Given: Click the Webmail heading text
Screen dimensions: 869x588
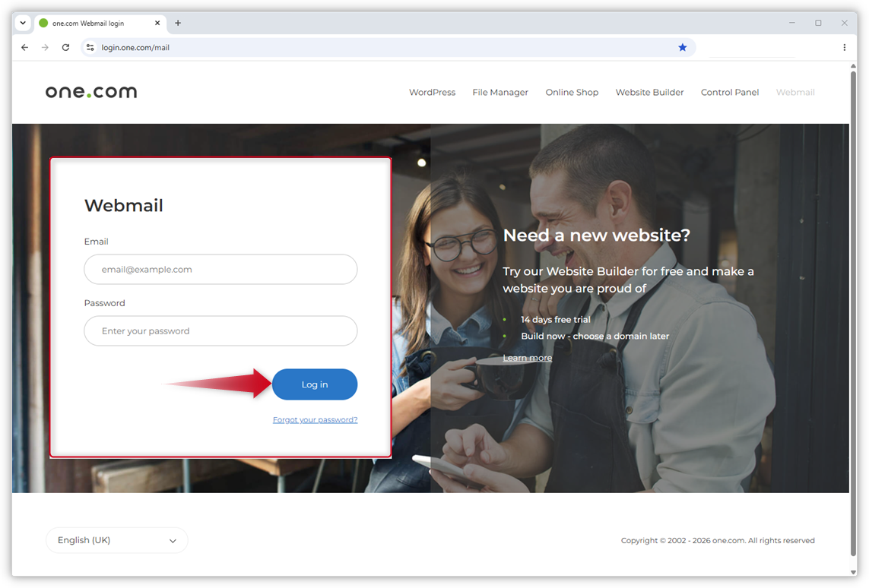Looking at the screenshot, I should click(124, 205).
